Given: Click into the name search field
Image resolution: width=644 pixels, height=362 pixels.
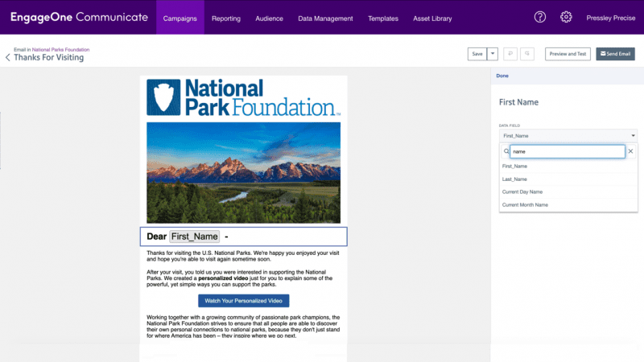Looking at the screenshot, I should pos(568,151).
